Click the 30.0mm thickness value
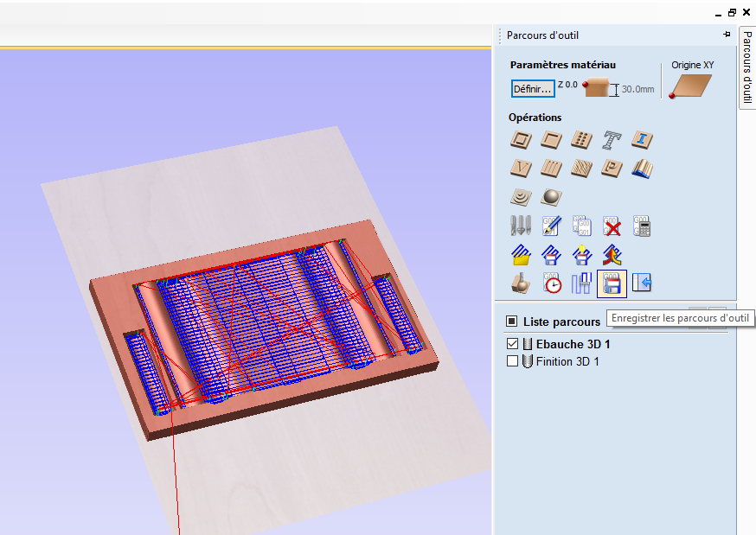This screenshot has width=756, height=535. coord(637,89)
